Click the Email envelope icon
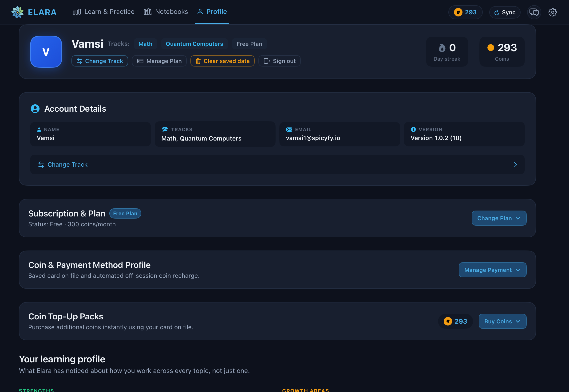The image size is (569, 392). pos(289,129)
